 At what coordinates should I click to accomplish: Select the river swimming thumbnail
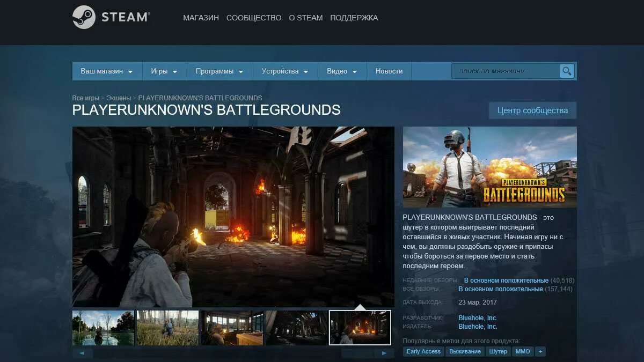104,328
